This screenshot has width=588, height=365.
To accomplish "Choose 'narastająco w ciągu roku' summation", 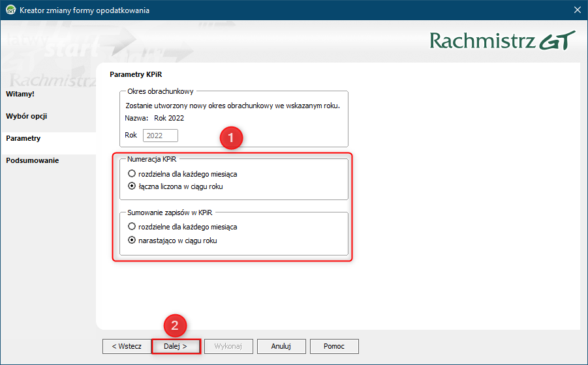I will [x=132, y=241].
